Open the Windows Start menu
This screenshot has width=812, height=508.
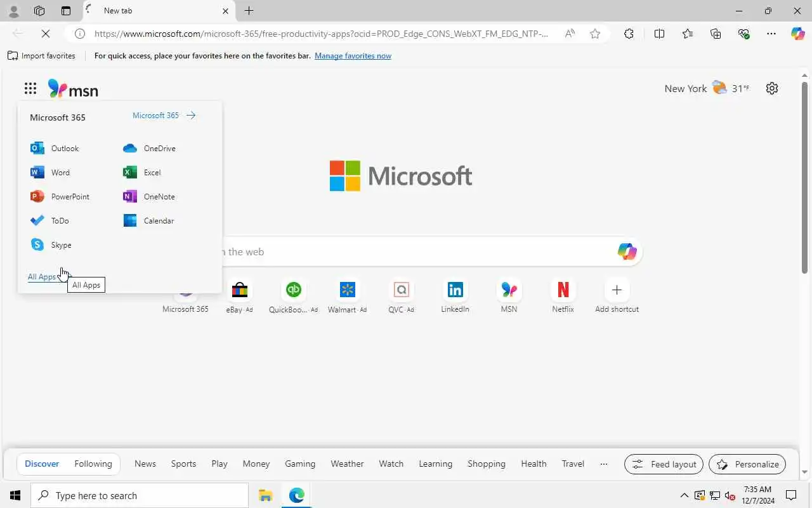click(15, 495)
